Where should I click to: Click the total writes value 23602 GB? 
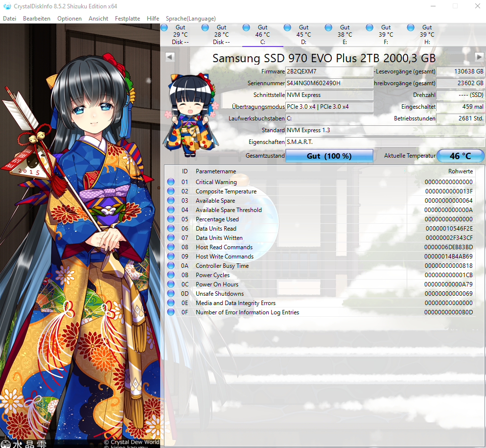click(460, 83)
